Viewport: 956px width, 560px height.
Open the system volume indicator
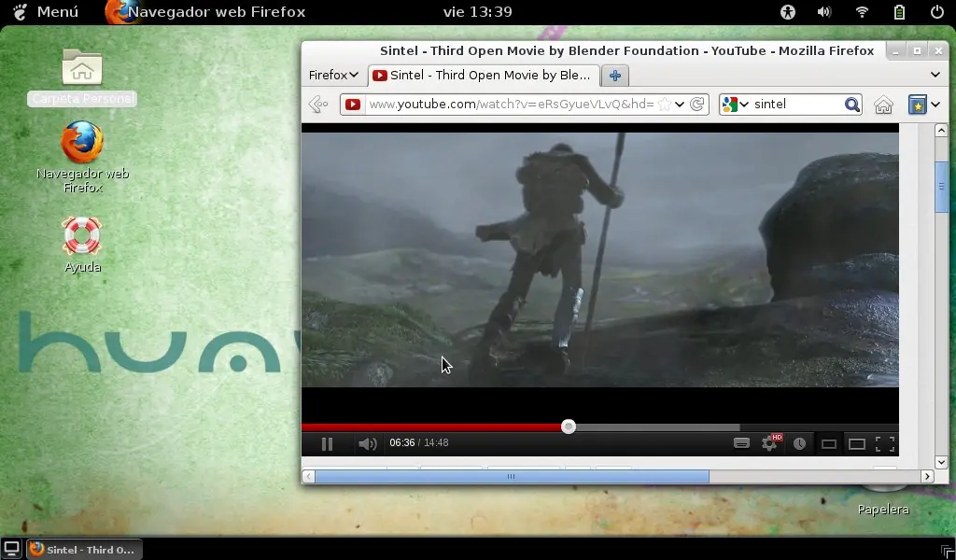[x=824, y=11]
